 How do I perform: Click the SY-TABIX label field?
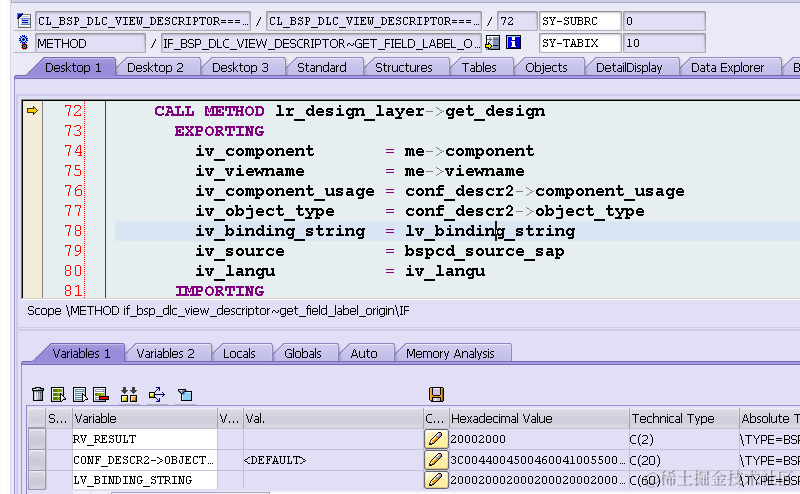tap(580, 43)
